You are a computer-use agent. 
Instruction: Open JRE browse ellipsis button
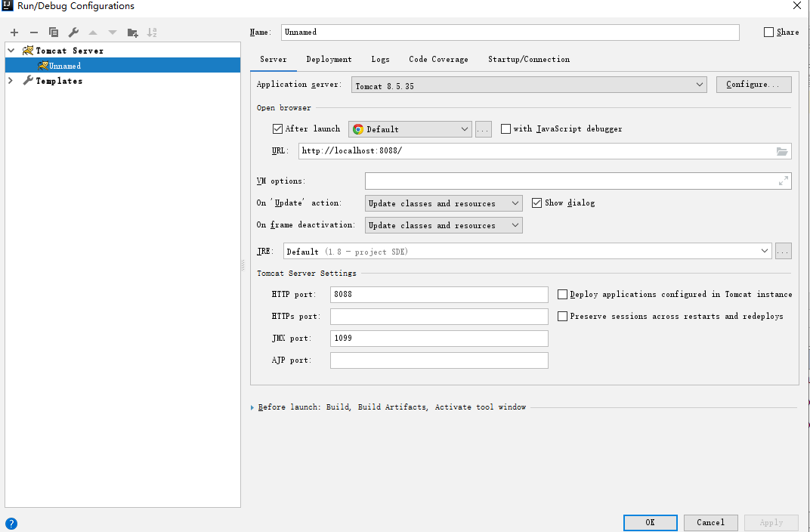coord(783,252)
